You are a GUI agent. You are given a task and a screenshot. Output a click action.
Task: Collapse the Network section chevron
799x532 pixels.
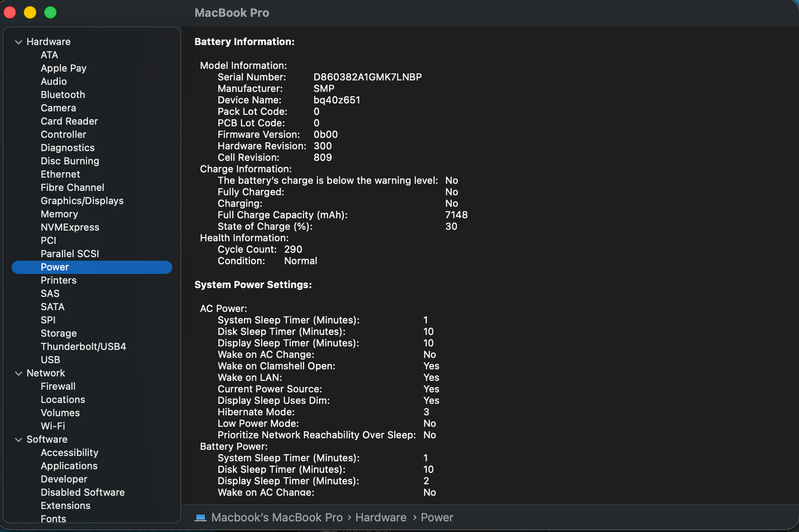[x=18, y=374]
